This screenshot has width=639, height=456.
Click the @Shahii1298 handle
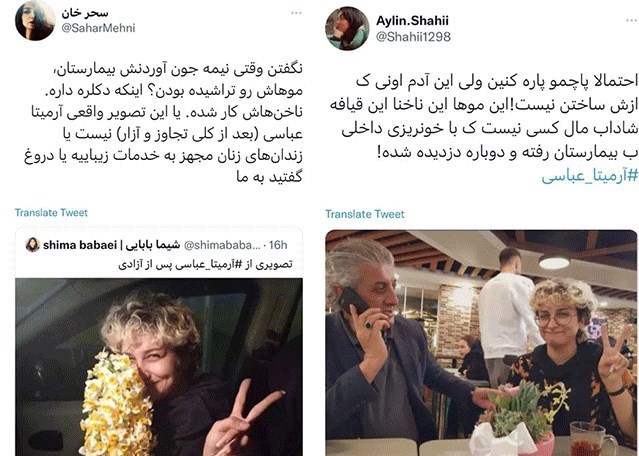click(413, 37)
